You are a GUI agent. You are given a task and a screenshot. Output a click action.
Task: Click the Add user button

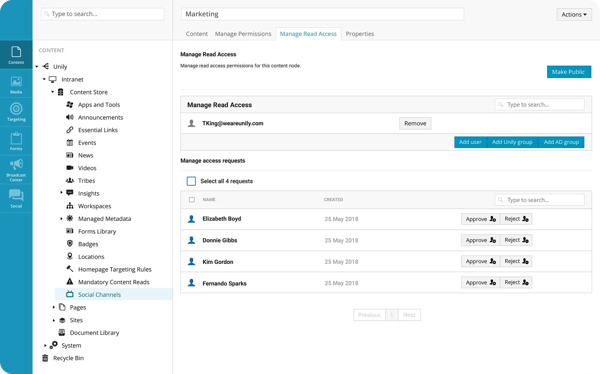(470, 142)
